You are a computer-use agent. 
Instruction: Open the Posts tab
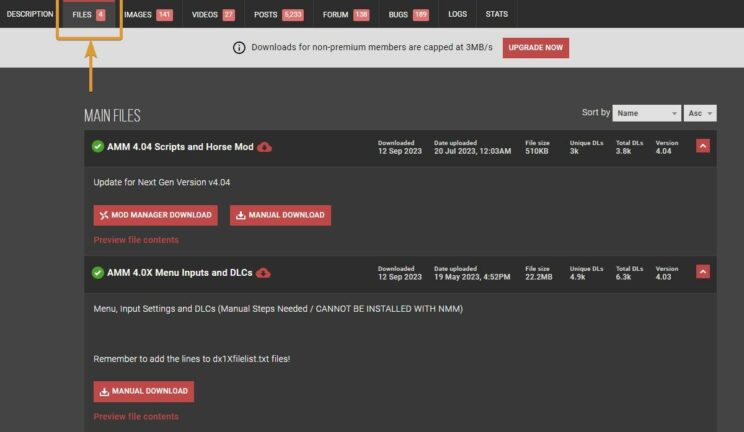point(278,14)
